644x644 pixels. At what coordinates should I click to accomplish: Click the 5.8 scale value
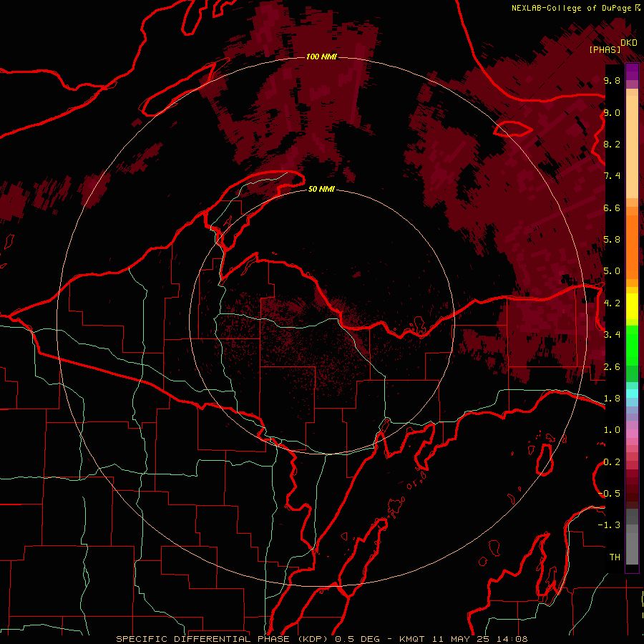pyautogui.click(x=612, y=240)
